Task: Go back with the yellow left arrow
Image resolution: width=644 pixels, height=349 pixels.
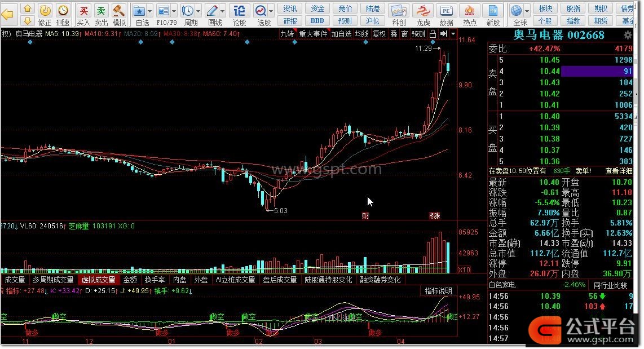Action: pyautogui.click(x=7, y=14)
